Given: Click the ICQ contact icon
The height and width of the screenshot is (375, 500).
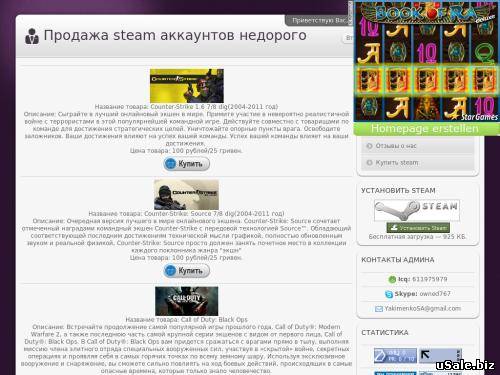Looking at the screenshot, I should [x=392, y=279].
